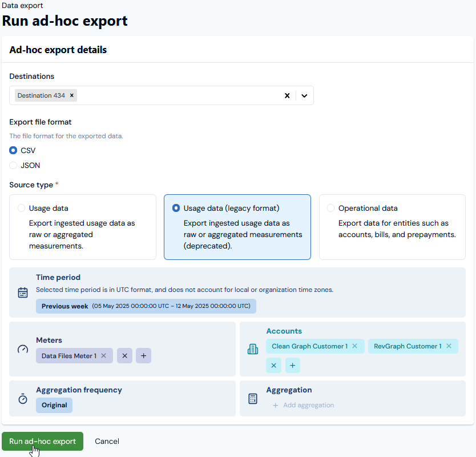
Task: Choose Operational data source type
Action: [392, 227]
